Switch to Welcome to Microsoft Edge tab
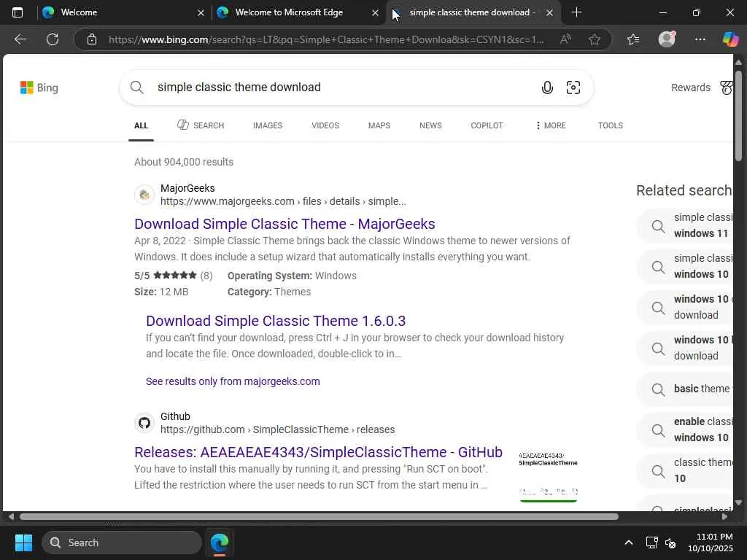 298,12
